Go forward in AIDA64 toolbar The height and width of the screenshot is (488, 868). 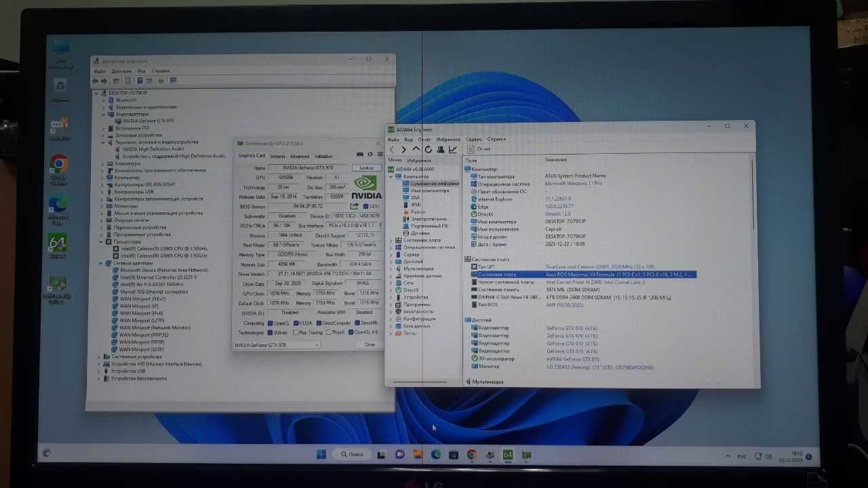coord(404,149)
